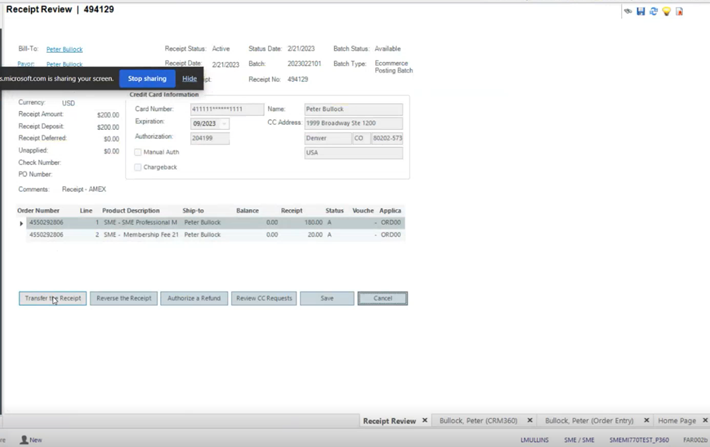Click the Status column header
The height and width of the screenshot is (447, 710).
coord(335,211)
